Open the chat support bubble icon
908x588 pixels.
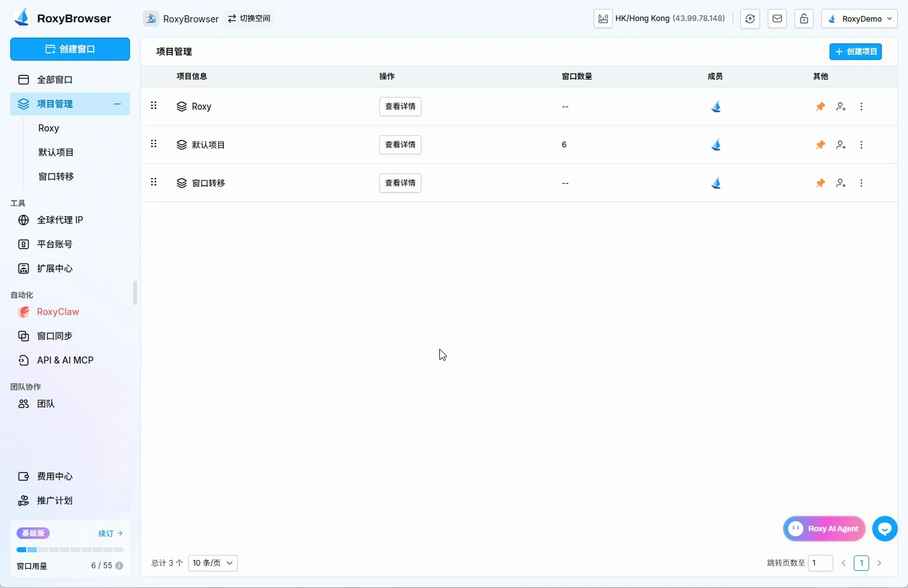(x=885, y=529)
